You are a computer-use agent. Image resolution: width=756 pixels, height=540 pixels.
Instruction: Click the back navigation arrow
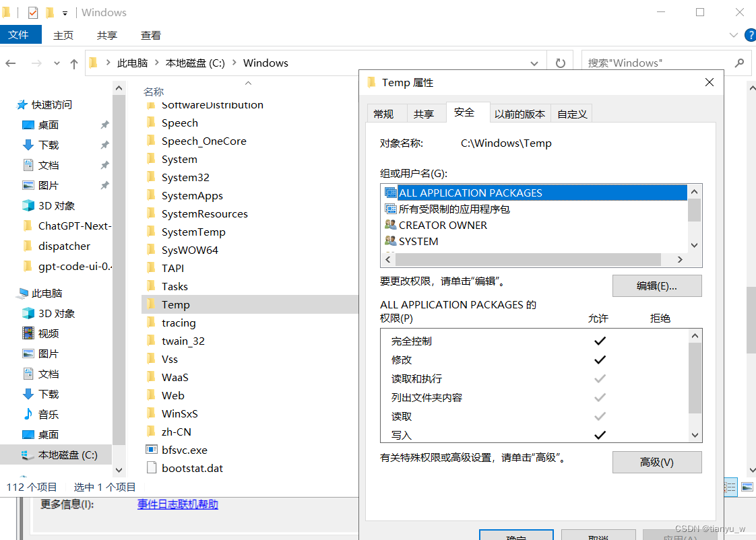coord(11,62)
